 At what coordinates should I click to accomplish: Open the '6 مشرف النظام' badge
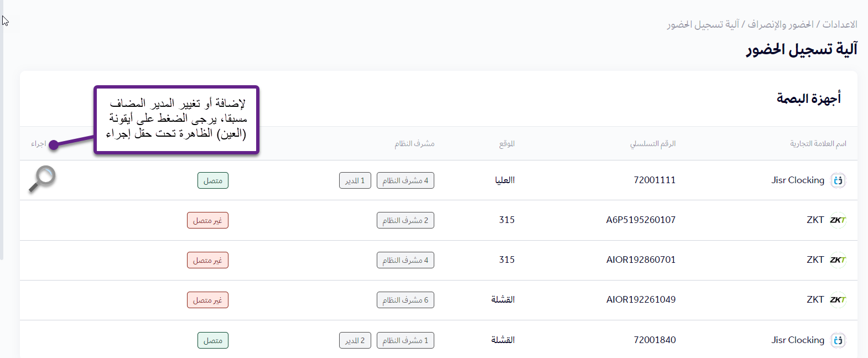point(406,300)
